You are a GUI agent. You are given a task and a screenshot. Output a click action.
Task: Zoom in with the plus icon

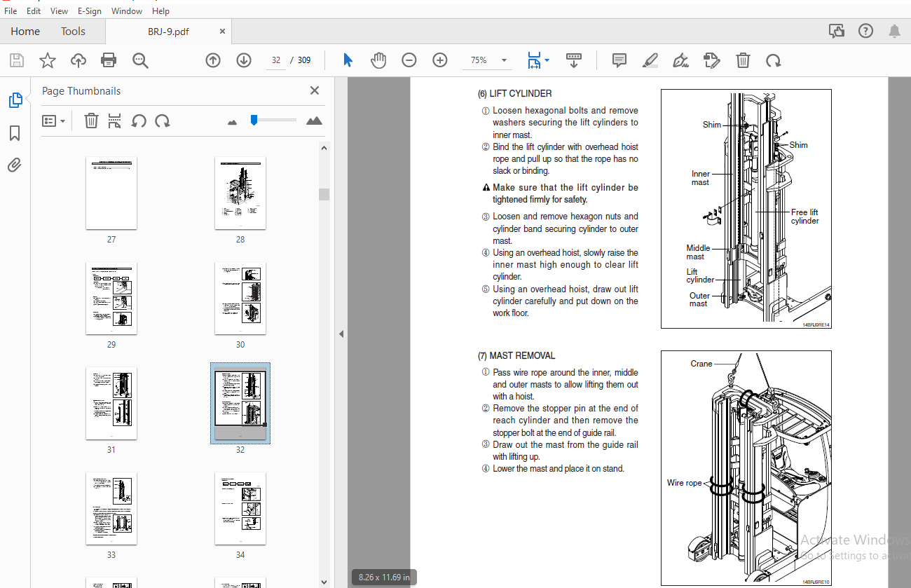click(x=440, y=60)
